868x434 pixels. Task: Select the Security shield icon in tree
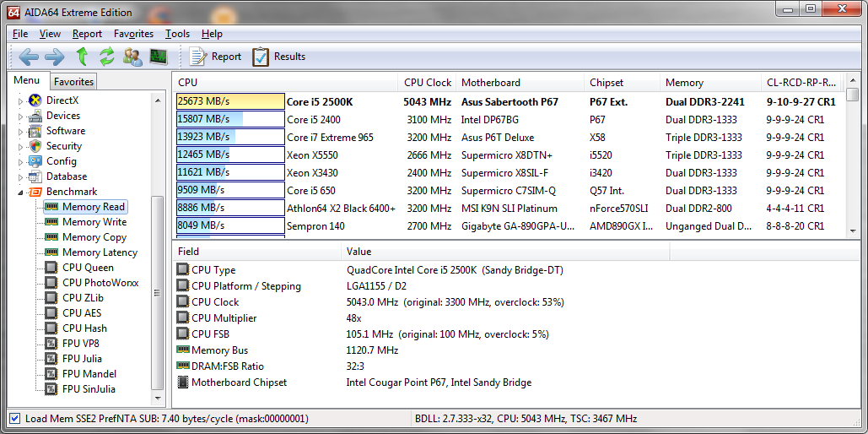(35, 146)
